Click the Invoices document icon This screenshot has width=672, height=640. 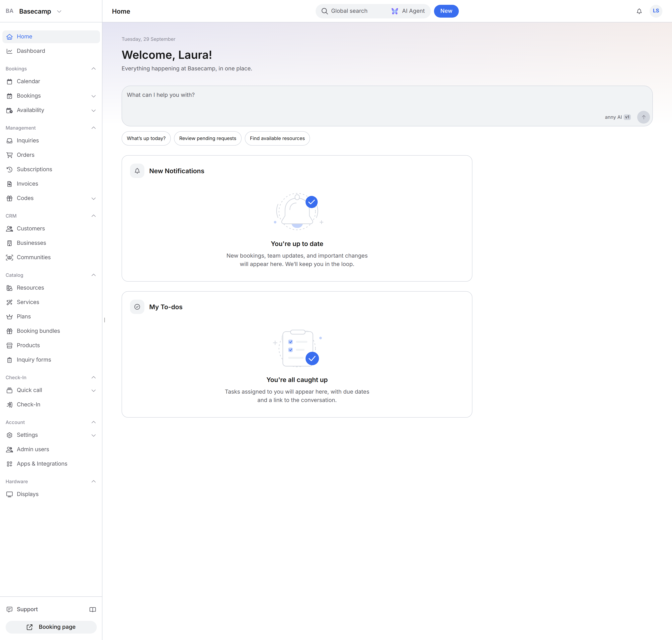coord(10,184)
